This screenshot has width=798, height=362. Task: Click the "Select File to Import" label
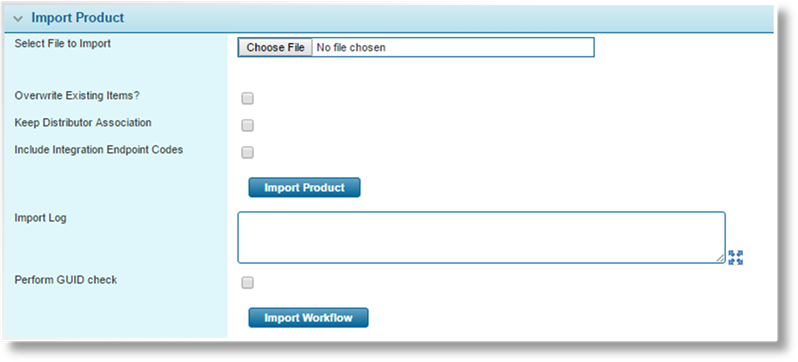point(63,44)
